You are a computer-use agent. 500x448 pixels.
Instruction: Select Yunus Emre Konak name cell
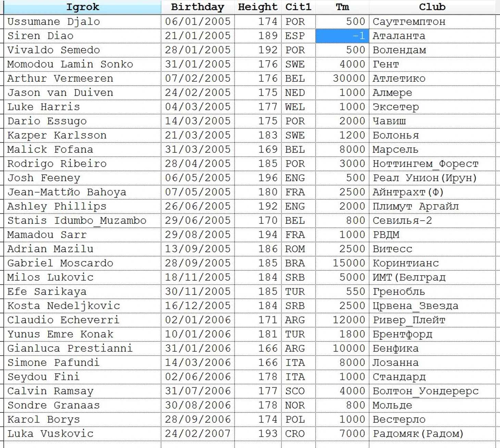82,334
